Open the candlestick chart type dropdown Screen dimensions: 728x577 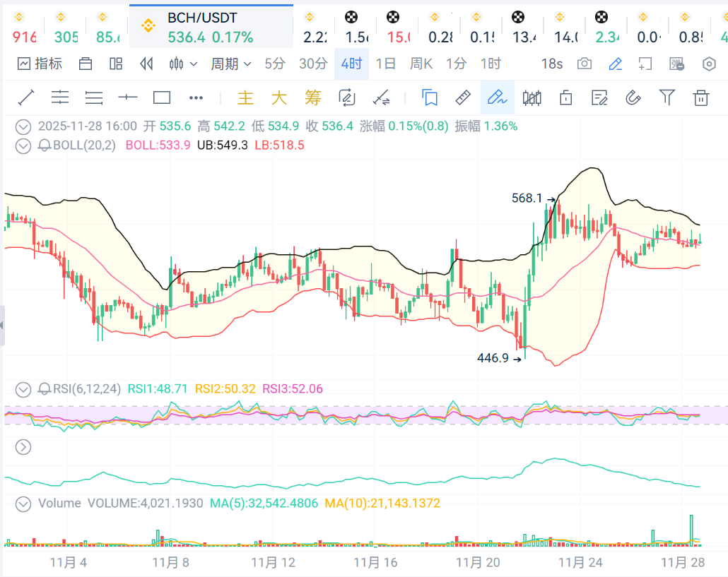pos(183,64)
